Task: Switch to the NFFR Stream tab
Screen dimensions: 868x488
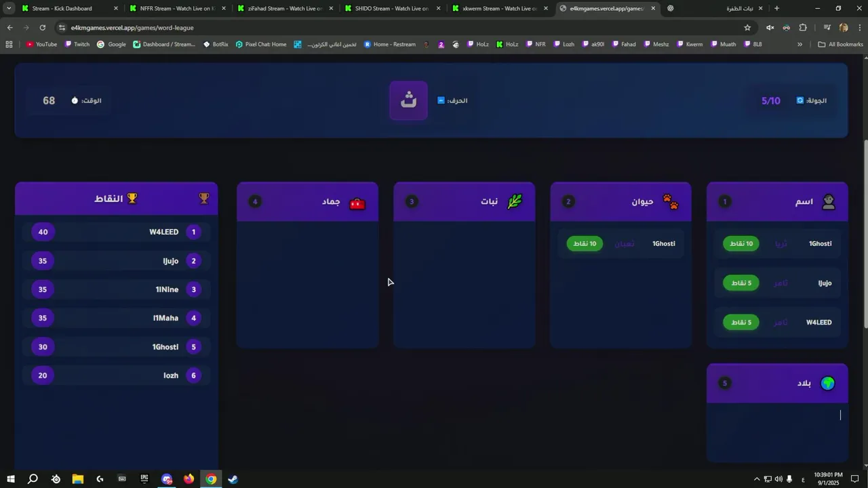Action: [178, 8]
